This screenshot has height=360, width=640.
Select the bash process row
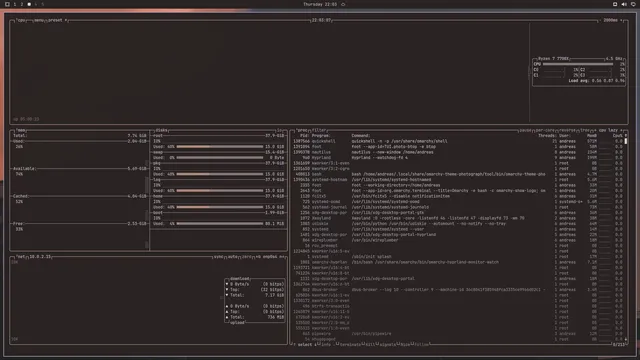(458, 174)
